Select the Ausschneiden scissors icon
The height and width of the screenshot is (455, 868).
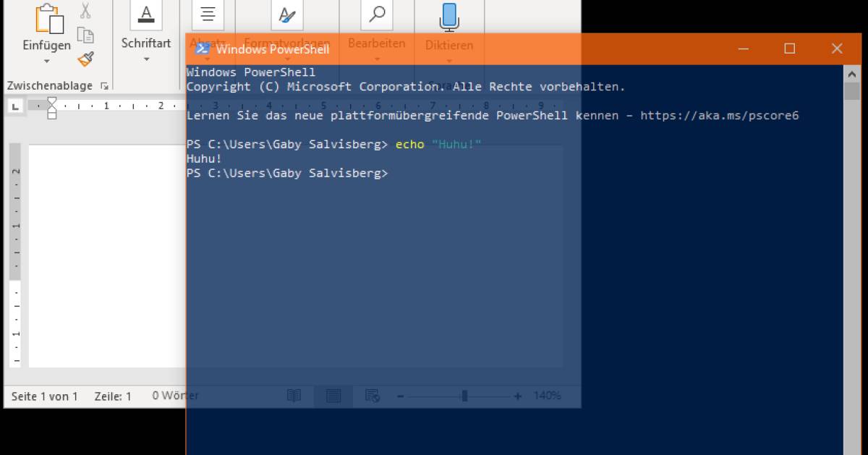(85, 10)
